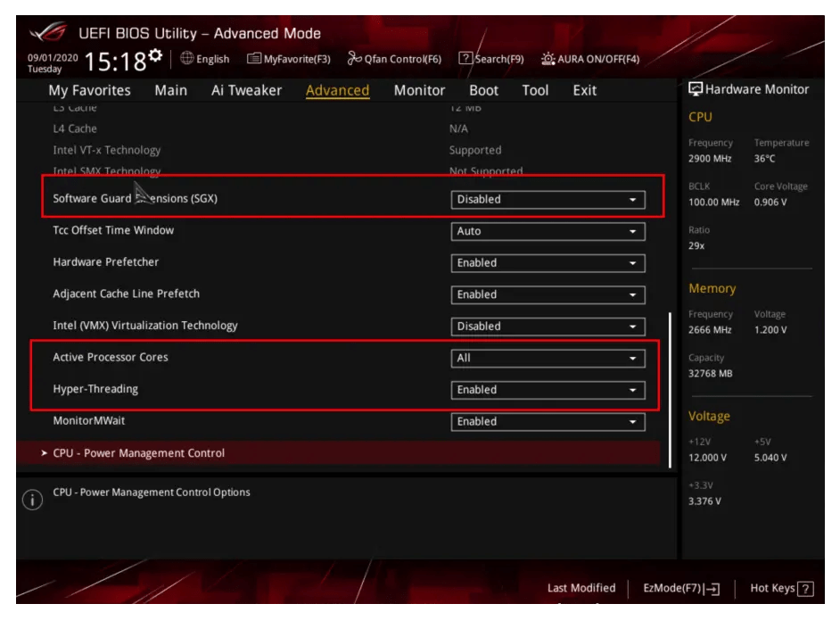The height and width of the screenshot is (637, 840).
Task: Open the Tcc Offset Time Window dropdown
Action: pyautogui.click(x=548, y=231)
